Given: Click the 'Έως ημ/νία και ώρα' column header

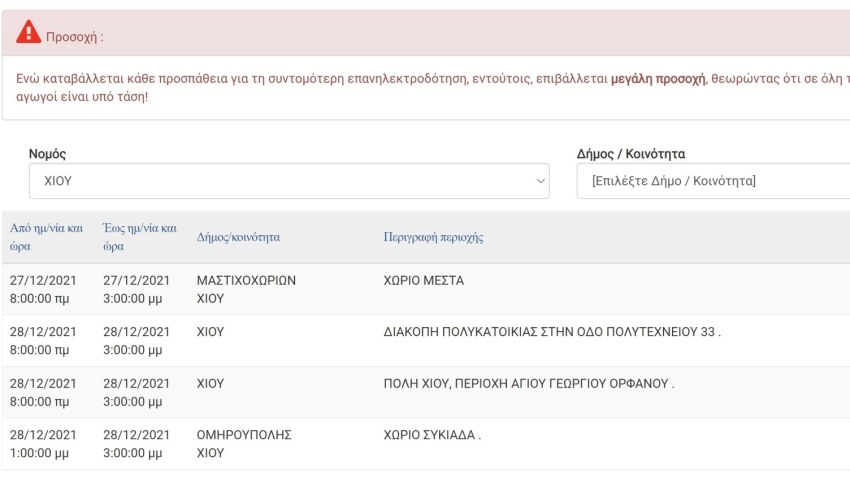Looking at the screenshot, I should [x=140, y=237].
